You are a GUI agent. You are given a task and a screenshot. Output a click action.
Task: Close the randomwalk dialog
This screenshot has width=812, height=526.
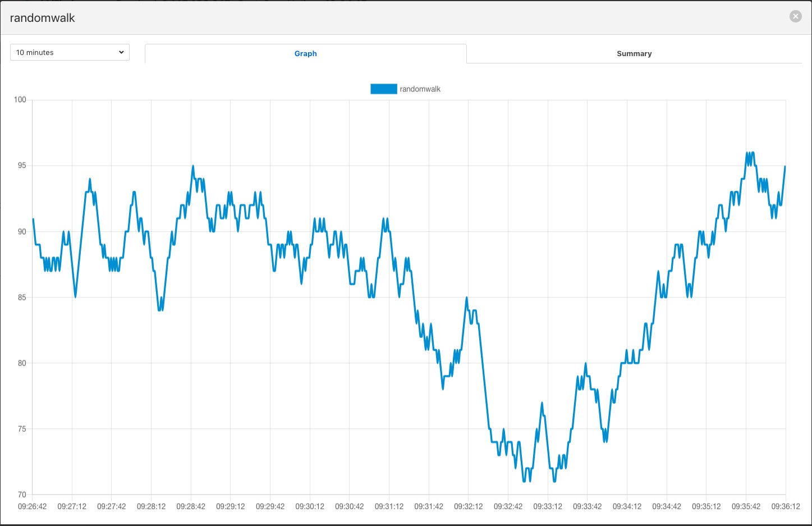pos(795,17)
